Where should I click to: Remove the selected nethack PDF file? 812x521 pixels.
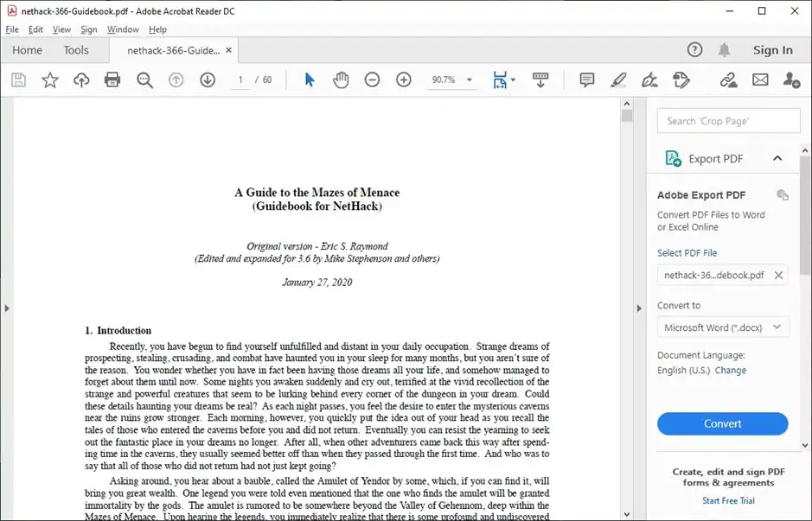pyautogui.click(x=778, y=276)
